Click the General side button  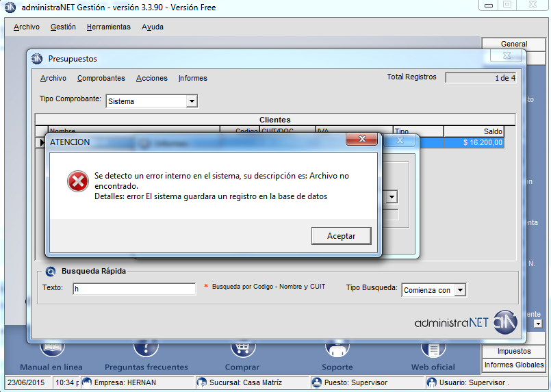[x=514, y=44]
